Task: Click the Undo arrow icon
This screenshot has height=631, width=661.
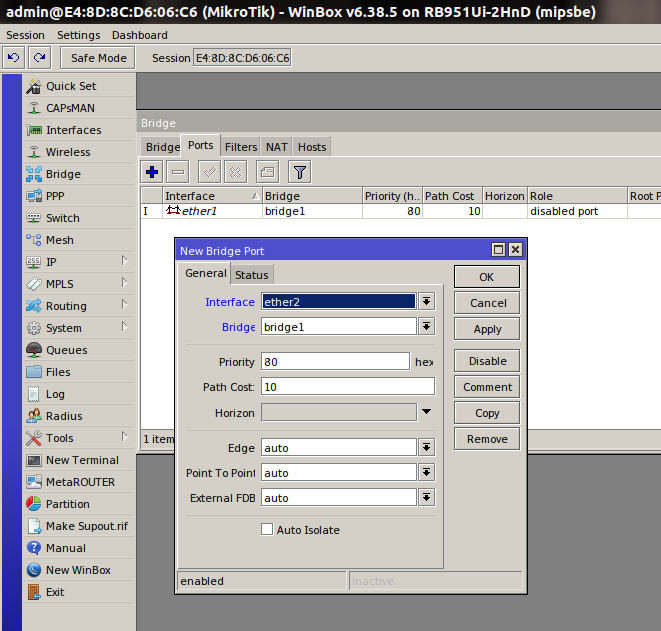Action: [13, 57]
